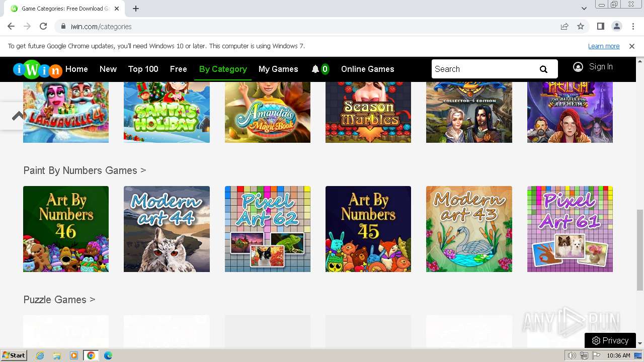Open Online Games menu item
This screenshot has height=362, width=644.
pos(368,69)
